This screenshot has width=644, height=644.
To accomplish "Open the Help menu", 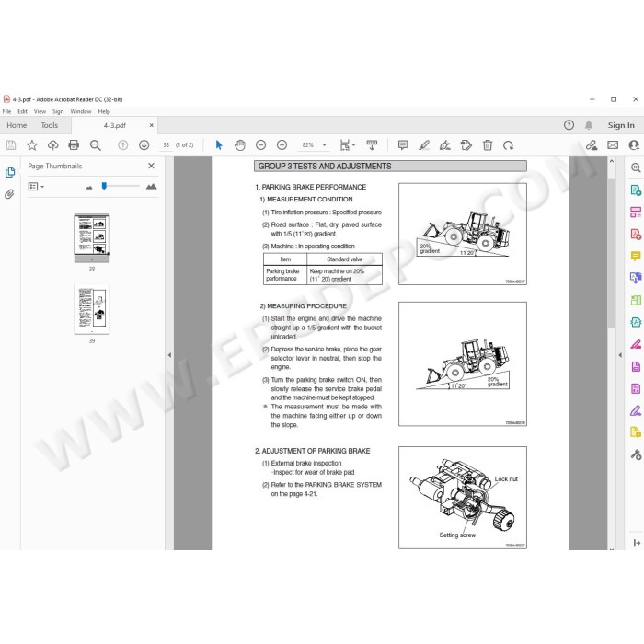I will click(104, 111).
